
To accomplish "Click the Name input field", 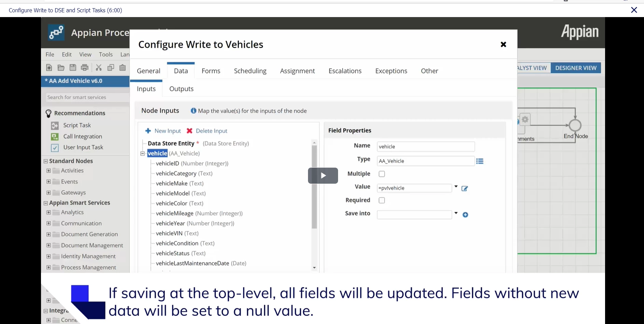I will [x=426, y=146].
